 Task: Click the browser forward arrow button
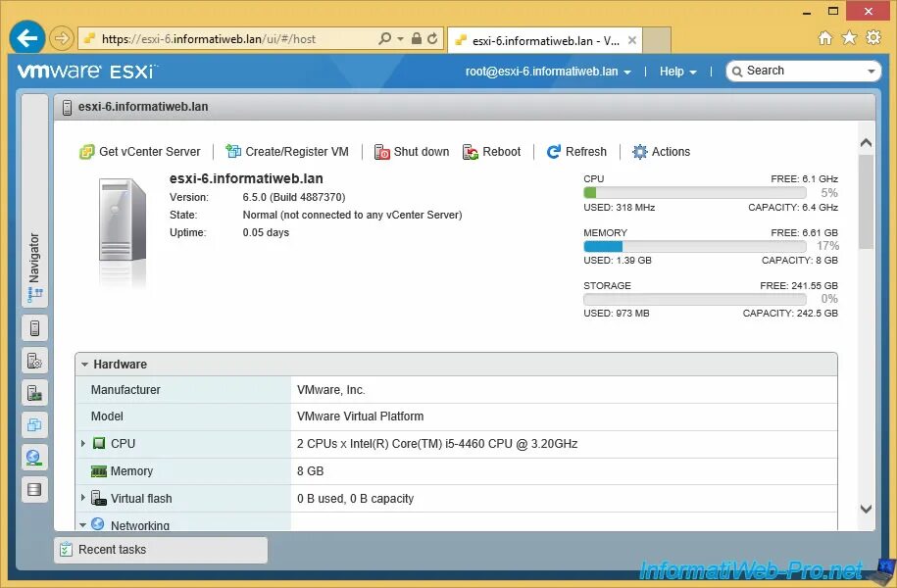point(61,38)
